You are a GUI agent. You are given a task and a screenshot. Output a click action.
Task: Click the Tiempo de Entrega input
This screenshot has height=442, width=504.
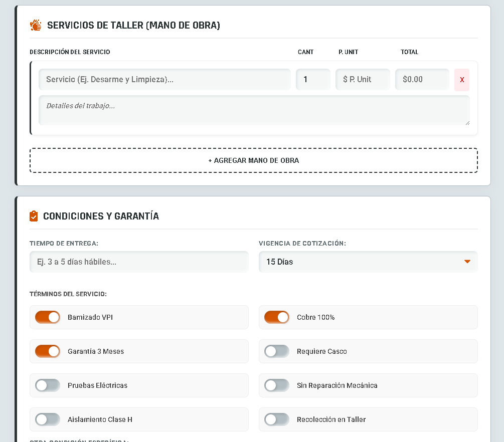pyautogui.click(x=139, y=262)
